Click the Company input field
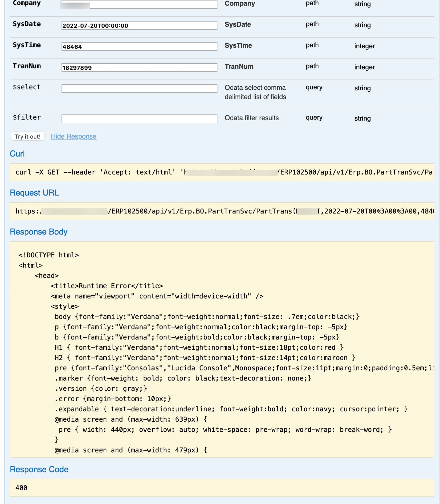The image size is (440, 504). pos(139,4)
